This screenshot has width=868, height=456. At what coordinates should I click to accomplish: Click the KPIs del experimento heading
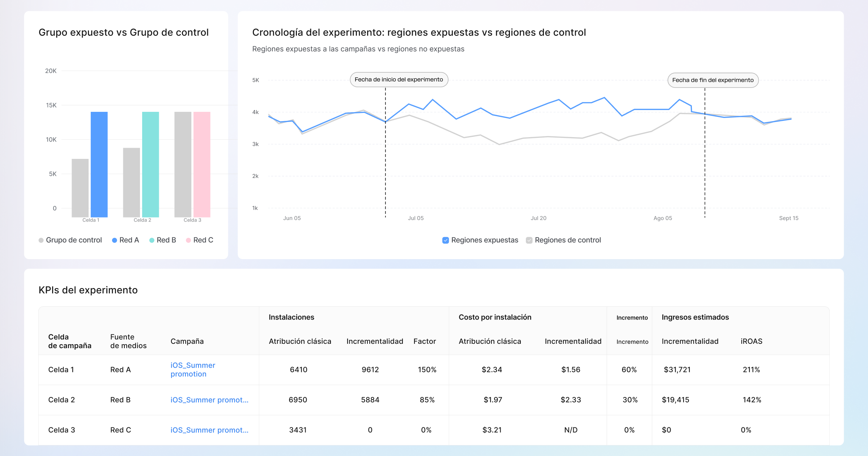(88, 290)
